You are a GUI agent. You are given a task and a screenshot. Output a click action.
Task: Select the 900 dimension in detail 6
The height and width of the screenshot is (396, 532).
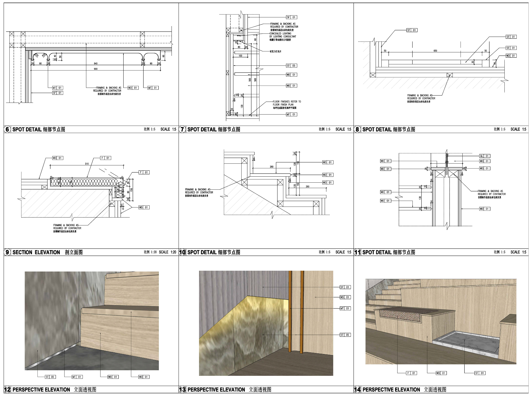96,69
